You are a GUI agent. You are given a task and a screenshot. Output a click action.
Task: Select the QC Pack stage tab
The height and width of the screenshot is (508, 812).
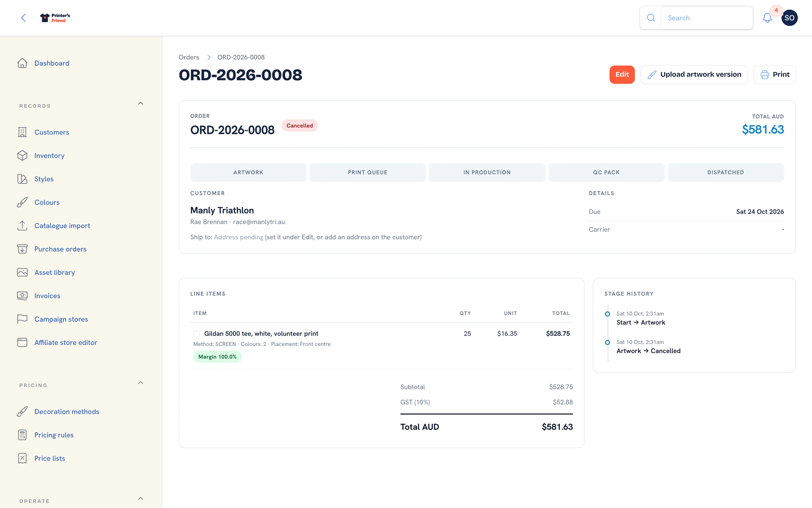coord(606,172)
